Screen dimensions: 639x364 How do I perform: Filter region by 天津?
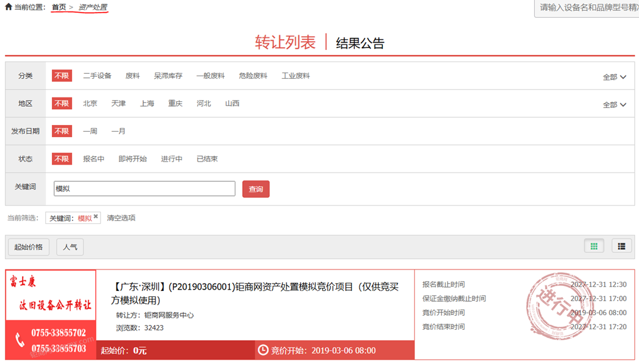(118, 104)
